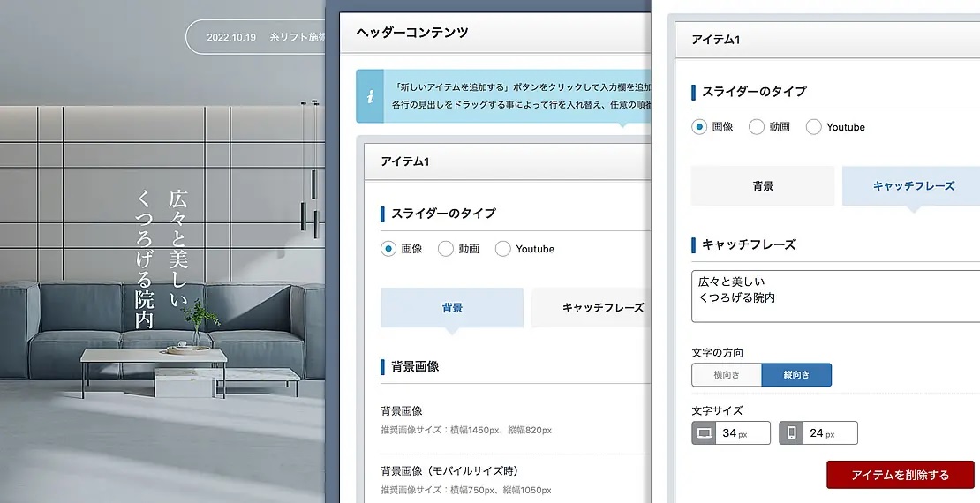
Task: Select 動画 radio under ヘッダーコンテンツ panel
Action: pos(446,249)
